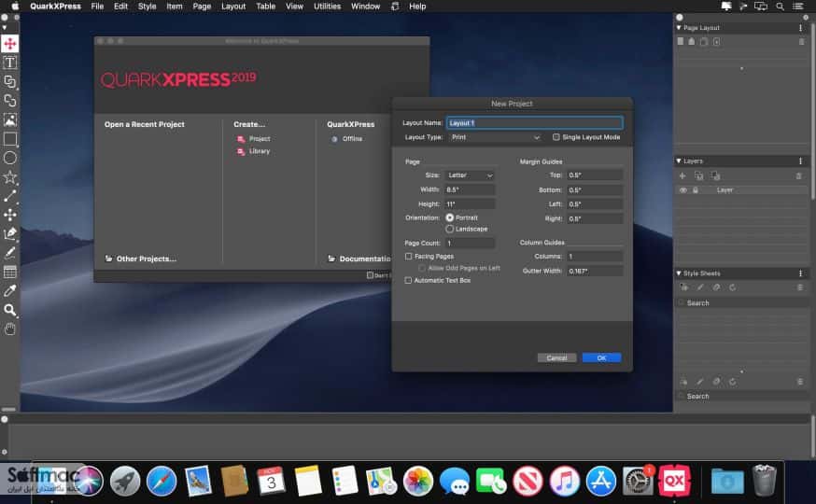Select the Item (move) tool
Image resolution: width=816 pixels, height=504 pixels.
[x=10, y=44]
